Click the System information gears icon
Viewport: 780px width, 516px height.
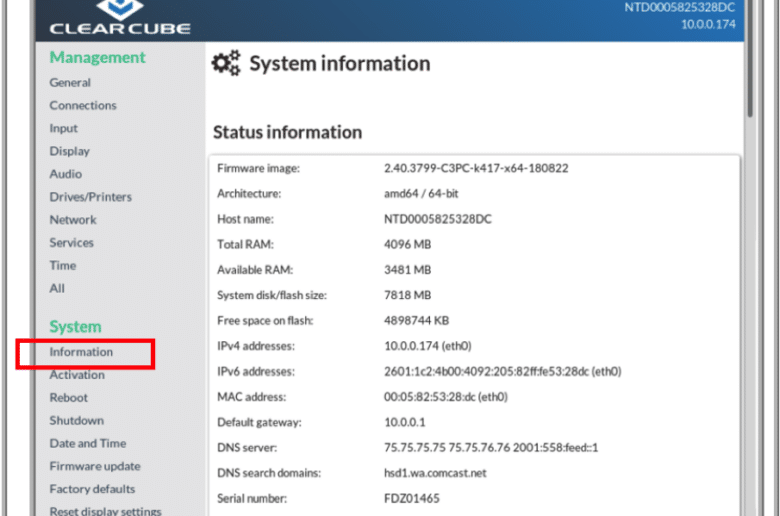pyautogui.click(x=226, y=63)
